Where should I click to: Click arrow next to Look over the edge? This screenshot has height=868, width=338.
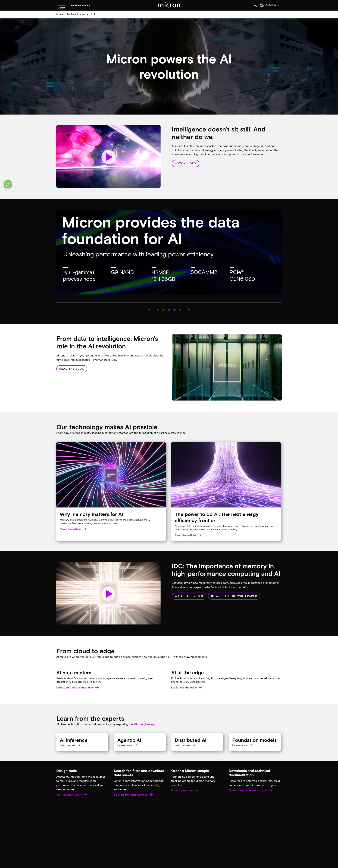pyautogui.click(x=200, y=687)
